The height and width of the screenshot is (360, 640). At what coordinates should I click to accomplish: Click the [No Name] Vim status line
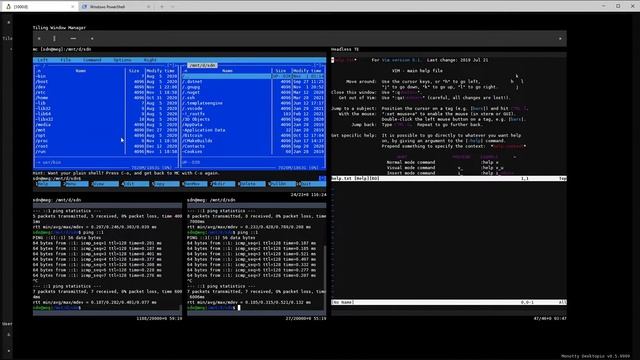pos(449,302)
